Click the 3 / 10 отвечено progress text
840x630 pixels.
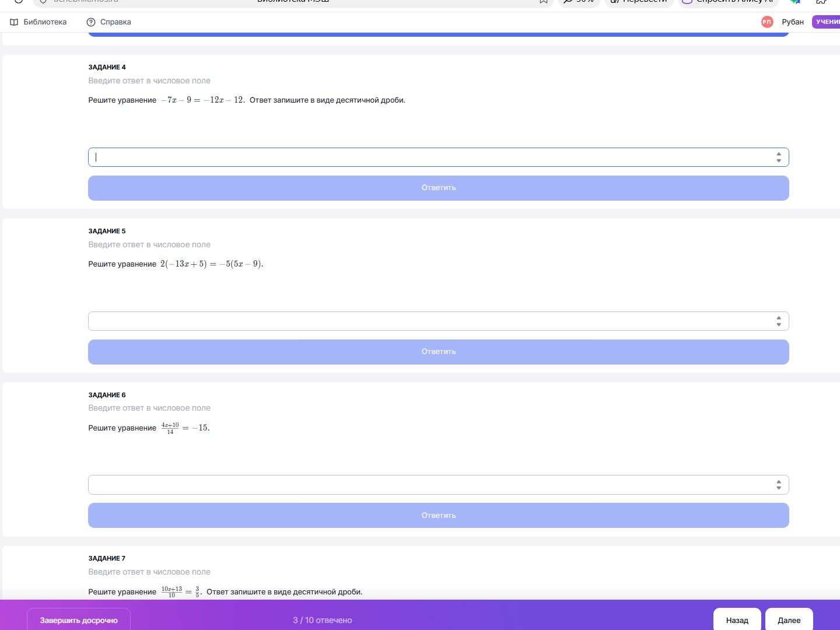click(323, 620)
